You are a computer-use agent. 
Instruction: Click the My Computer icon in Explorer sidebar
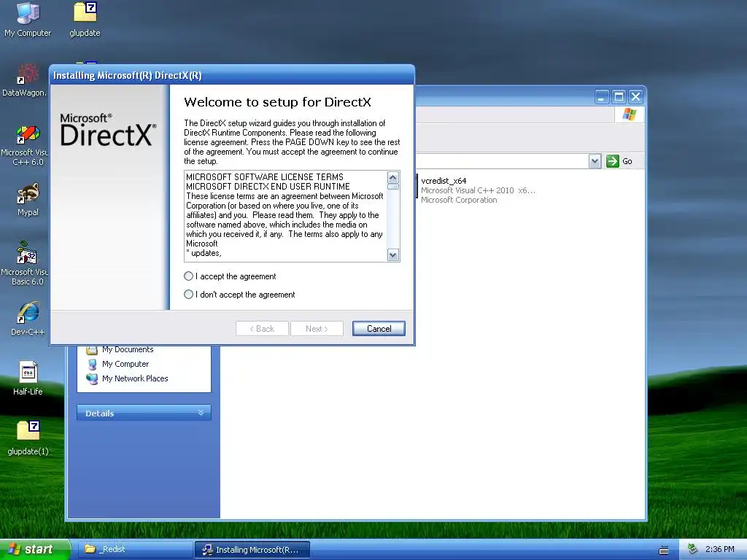(92, 365)
